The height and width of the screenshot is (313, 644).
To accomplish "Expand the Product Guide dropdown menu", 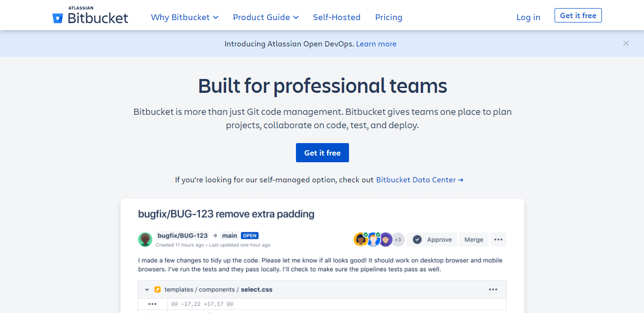I will pos(266,17).
